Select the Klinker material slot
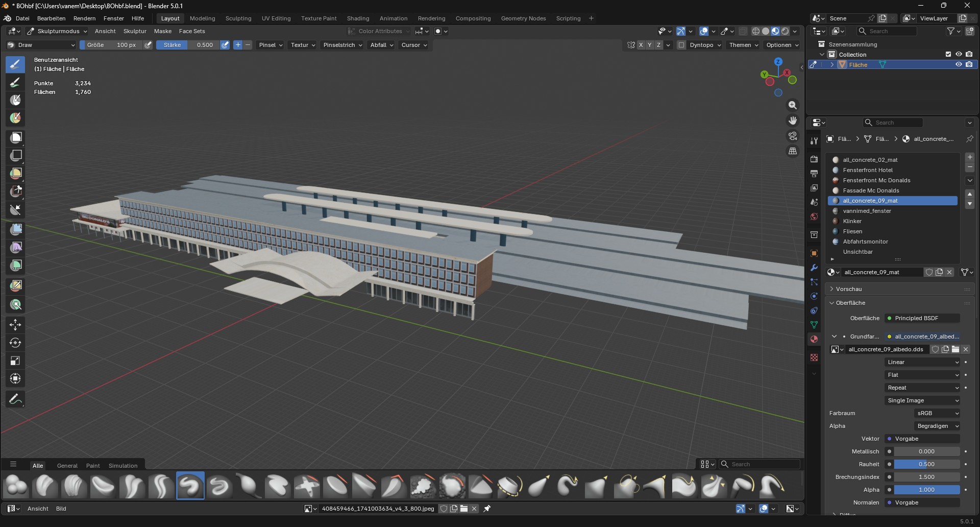 [852, 221]
